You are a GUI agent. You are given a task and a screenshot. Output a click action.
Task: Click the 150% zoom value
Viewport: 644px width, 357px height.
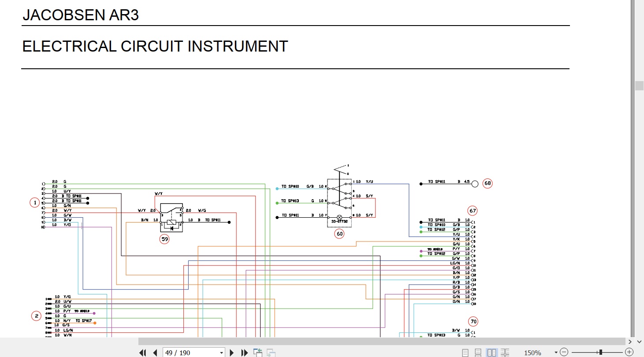[532, 353]
